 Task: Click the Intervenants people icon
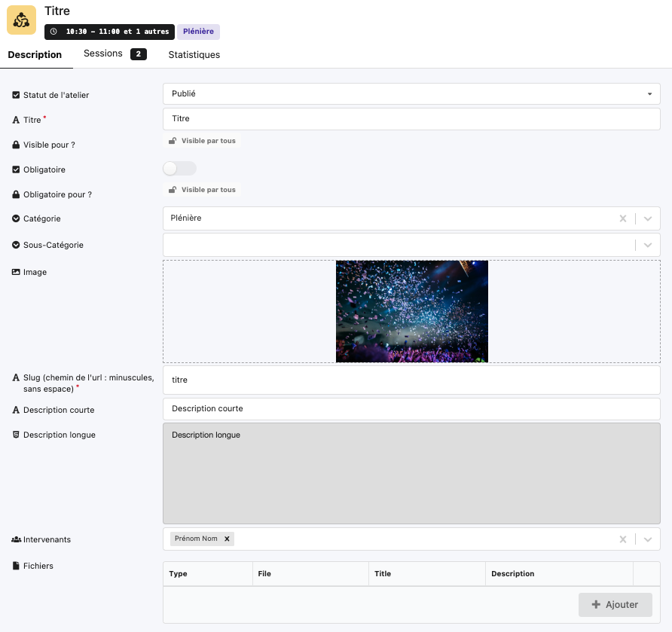(x=16, y=540)
